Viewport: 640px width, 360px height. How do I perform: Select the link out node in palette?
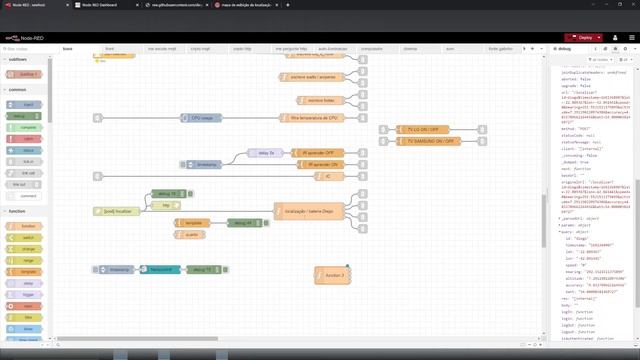(x=24, y=185)
